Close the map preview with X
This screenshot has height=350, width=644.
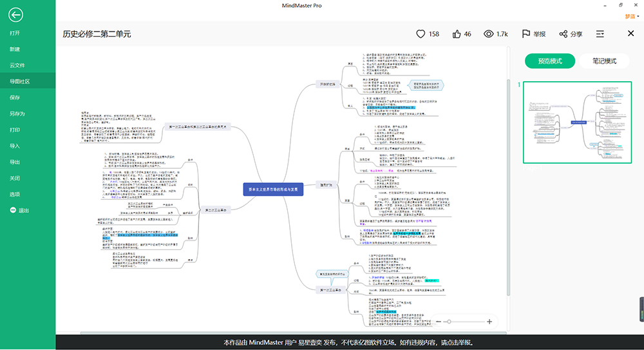tap(631, 34)
